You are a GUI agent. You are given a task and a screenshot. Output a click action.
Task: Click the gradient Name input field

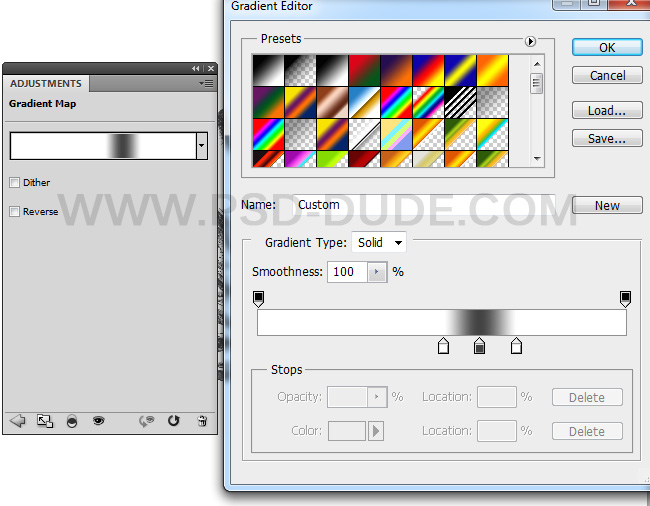click(x=424, y=205)
